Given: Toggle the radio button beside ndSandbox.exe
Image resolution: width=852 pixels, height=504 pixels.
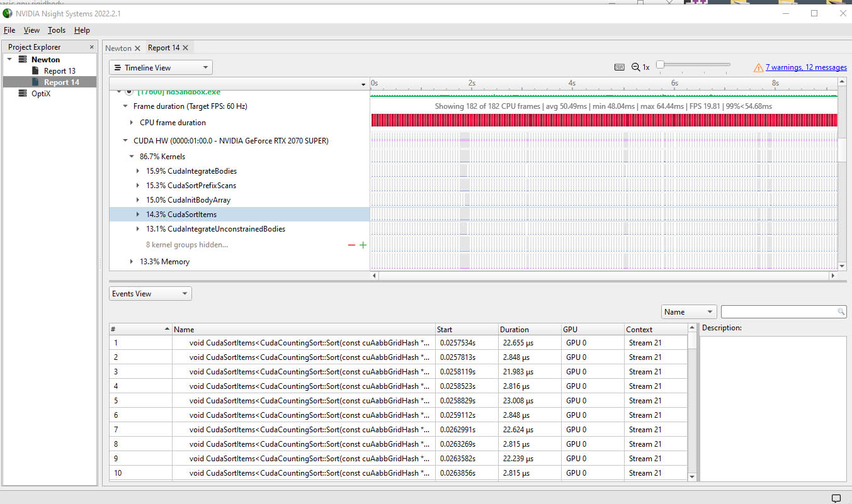Looking at the screenshot, I should [x=129, y=92].
